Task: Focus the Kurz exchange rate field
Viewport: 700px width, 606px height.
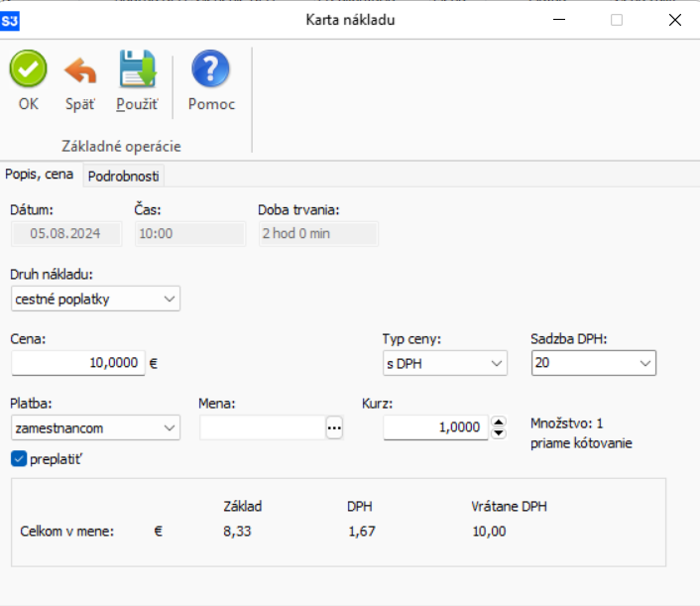Action: tap(434, 427)
